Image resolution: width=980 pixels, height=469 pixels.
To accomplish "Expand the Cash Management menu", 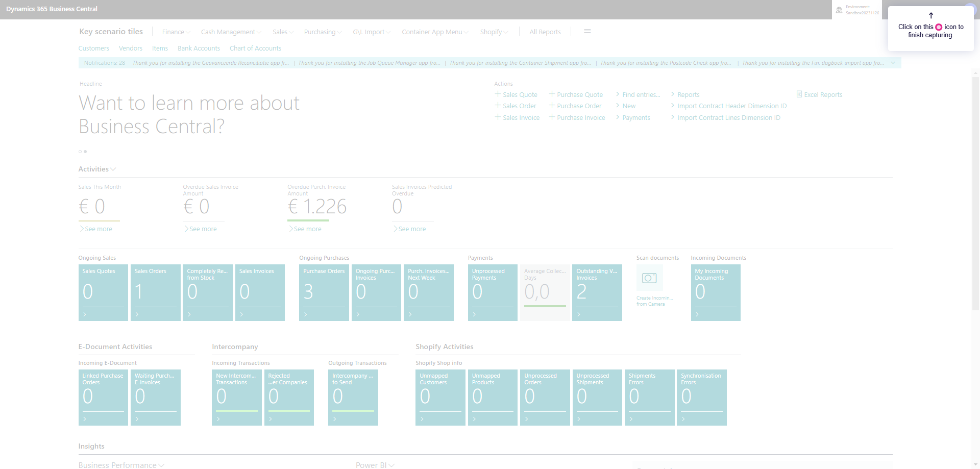I will coord(231,32).
